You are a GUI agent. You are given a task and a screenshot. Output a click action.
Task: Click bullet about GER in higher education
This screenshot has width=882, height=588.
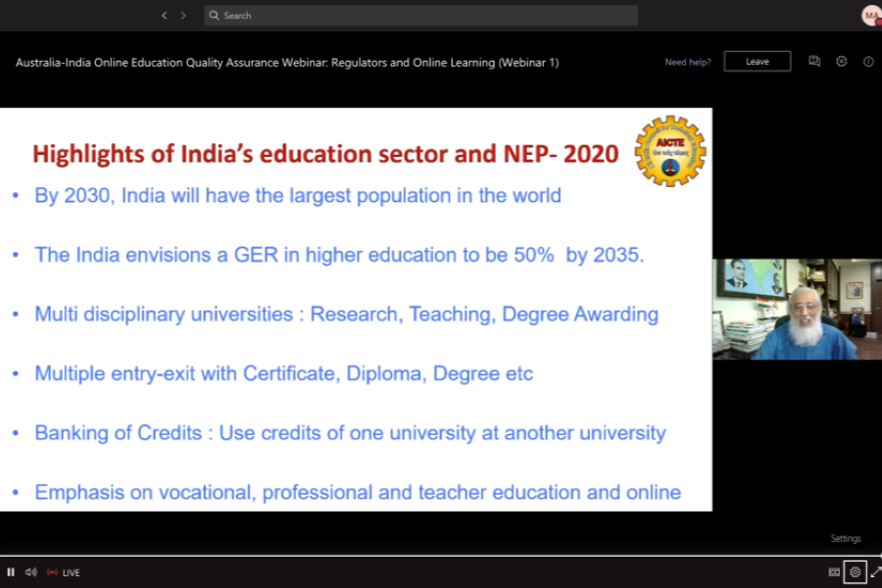click(339, 255)
